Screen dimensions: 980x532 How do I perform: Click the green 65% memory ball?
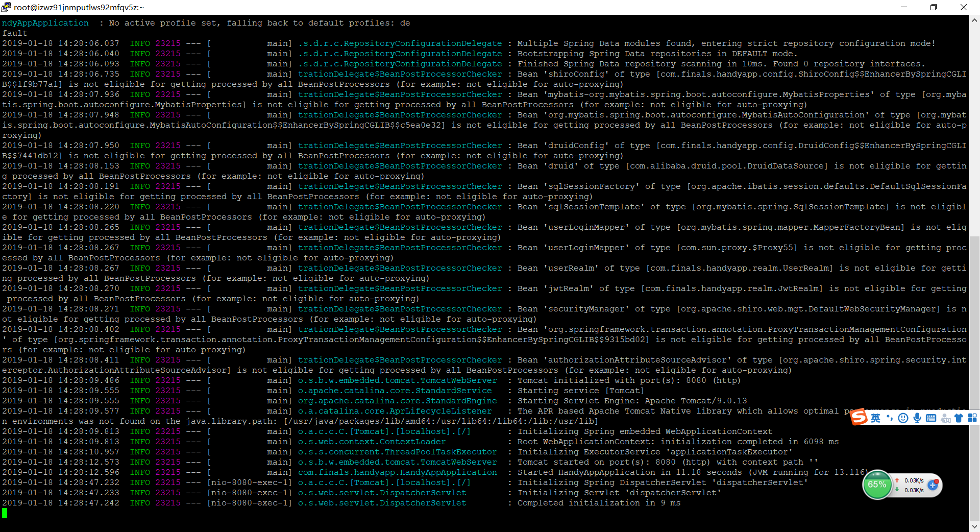click(x=877, y=485)
